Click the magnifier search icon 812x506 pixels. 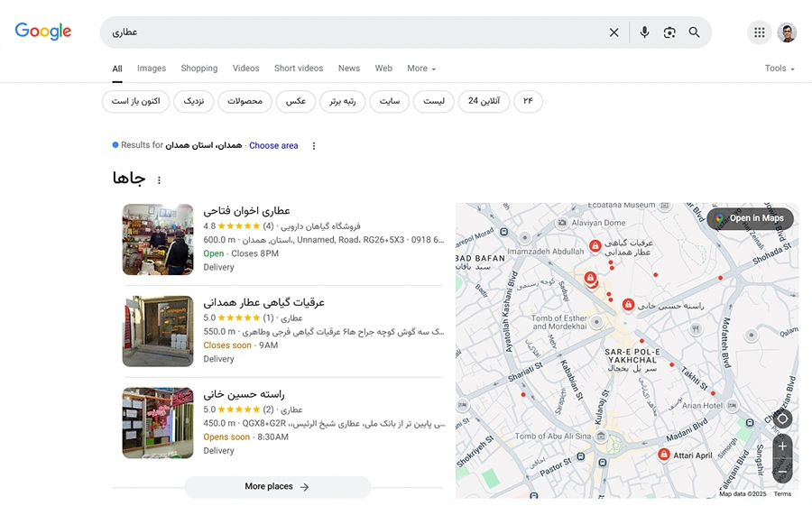point(694,32)
